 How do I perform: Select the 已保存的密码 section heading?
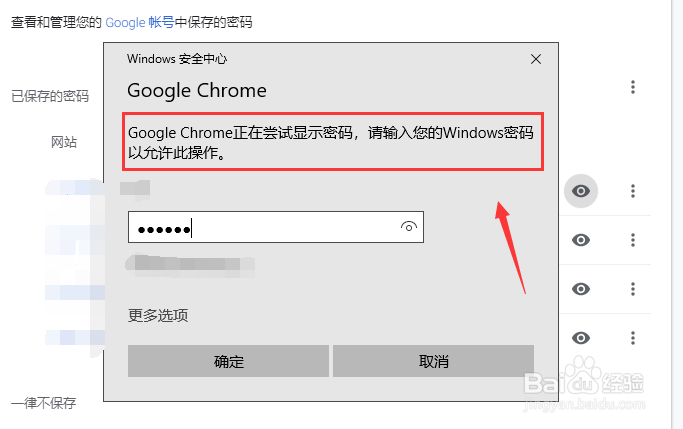(50, 96)
